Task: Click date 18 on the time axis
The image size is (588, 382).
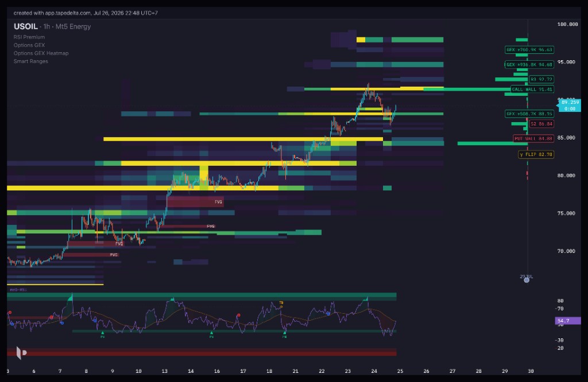Action: 269,371
